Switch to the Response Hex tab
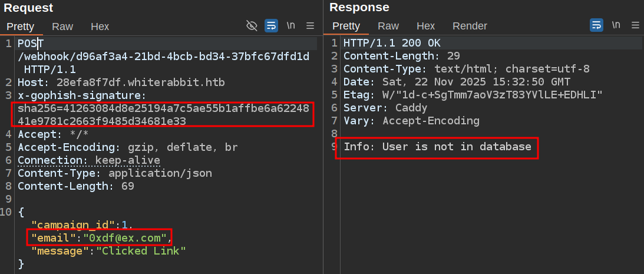Screen dimensions: 644x274 point(425,26)
